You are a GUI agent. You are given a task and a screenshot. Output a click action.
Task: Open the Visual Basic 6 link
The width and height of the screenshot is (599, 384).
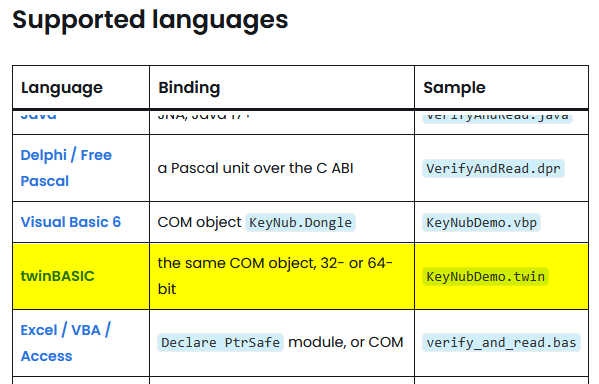pyautogui.click(x=71, y=222)
